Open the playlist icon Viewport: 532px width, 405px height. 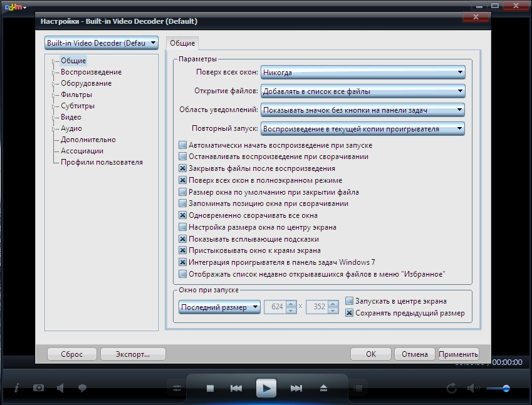[x=358, y=389]
